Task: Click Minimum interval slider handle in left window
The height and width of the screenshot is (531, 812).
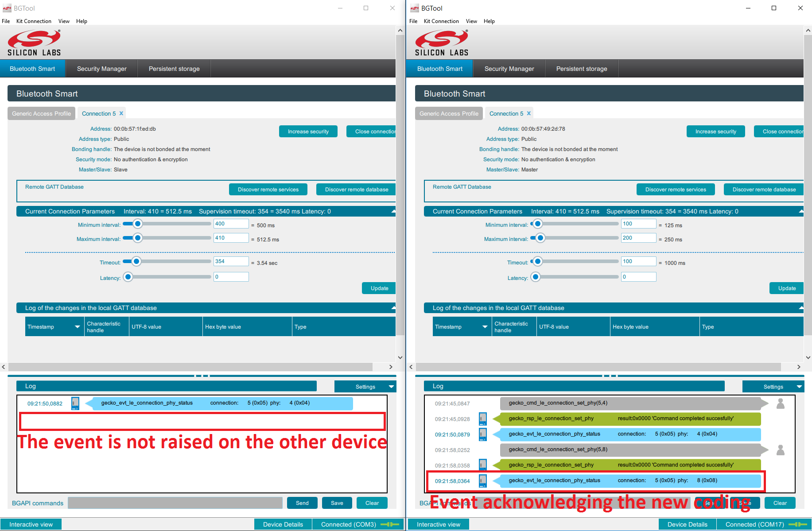Action: (138, 224)
